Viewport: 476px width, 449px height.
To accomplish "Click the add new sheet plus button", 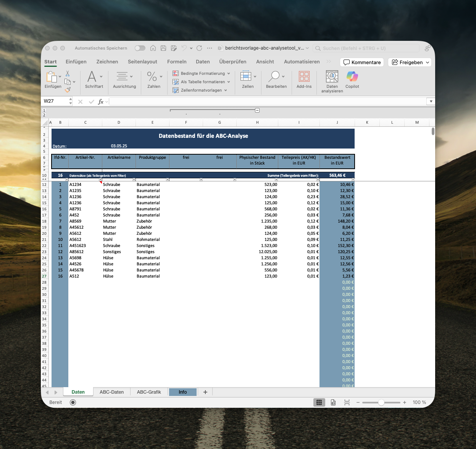I will 205,392.
